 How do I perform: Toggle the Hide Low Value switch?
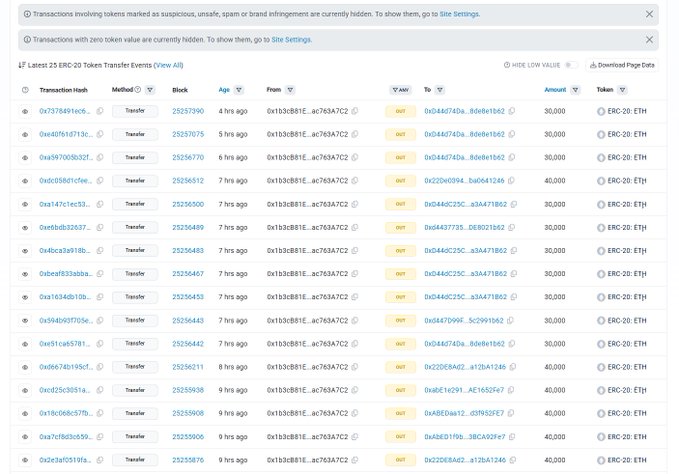(x=571, y=65)
